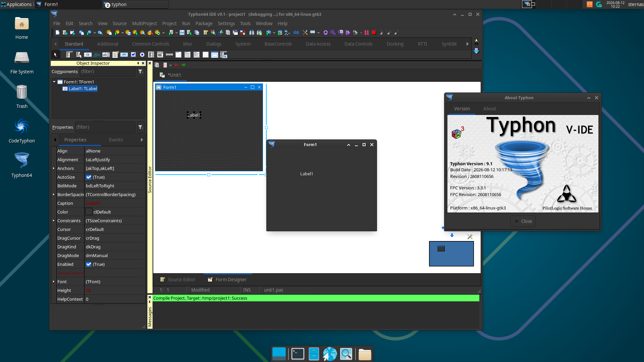Collapse the Form1: TForm1 tree node
The image size is (644, 362).
coord(54,81)
